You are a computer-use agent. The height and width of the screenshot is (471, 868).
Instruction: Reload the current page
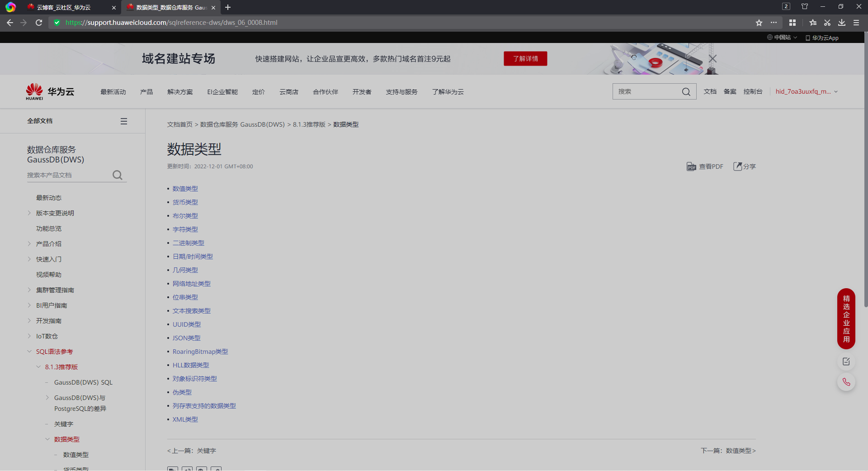[x=39, y=23]
